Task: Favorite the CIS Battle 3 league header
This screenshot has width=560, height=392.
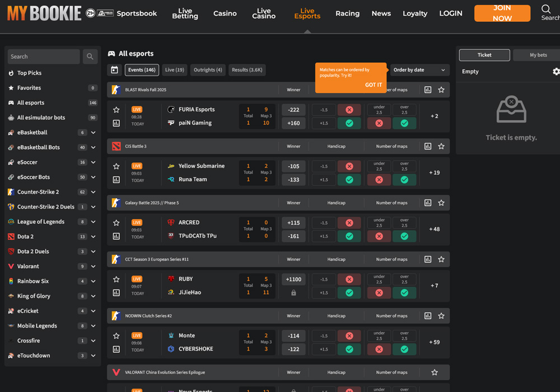Action: 441,146
